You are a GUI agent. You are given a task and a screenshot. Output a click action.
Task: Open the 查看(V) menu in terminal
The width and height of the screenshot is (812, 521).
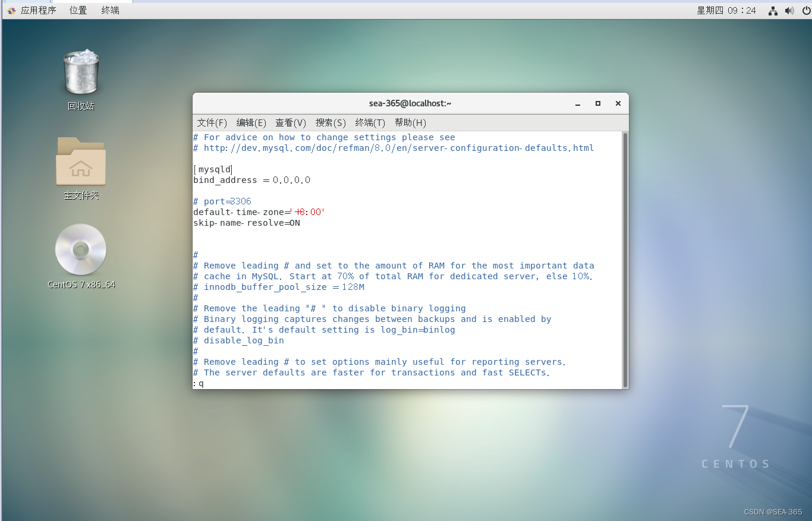point(291,122)
